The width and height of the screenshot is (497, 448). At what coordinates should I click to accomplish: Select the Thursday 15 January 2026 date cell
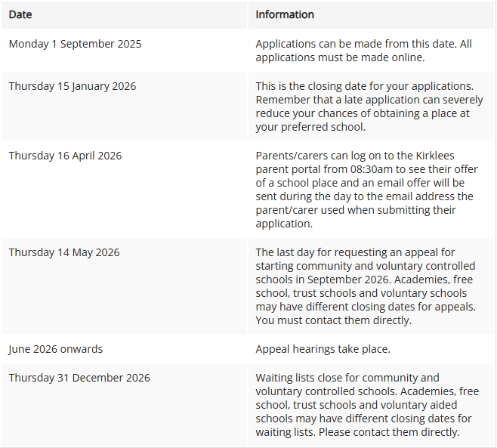[124, 107]
